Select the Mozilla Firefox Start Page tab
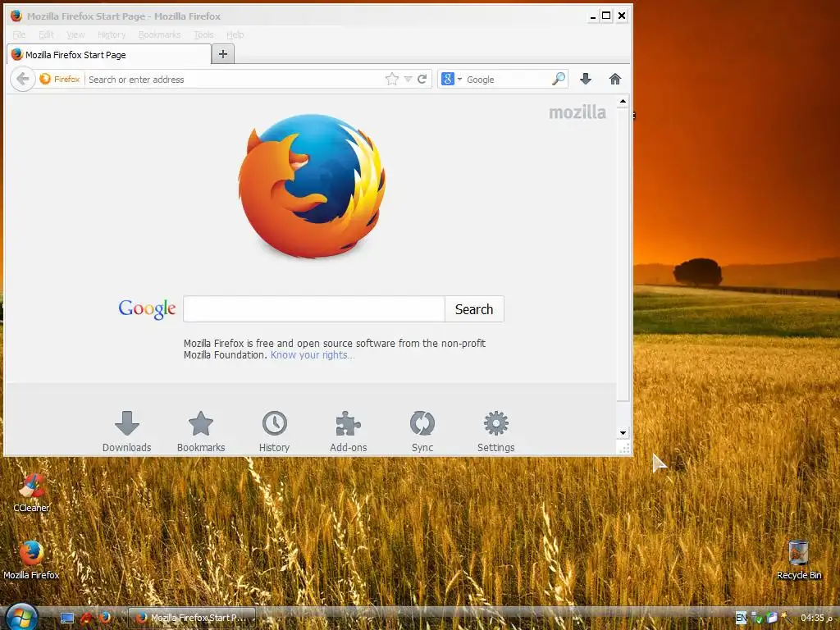Screen dimensions: 840x630 (109, 55)
